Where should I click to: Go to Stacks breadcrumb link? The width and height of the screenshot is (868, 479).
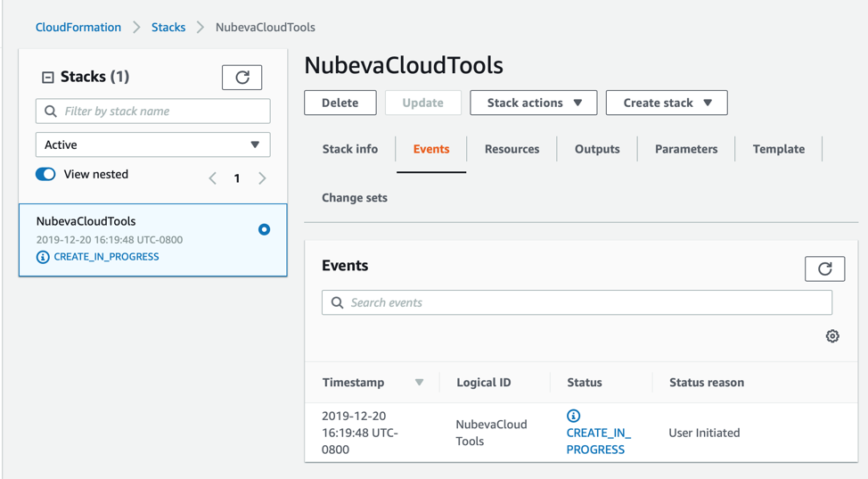[x=168, y=27]
